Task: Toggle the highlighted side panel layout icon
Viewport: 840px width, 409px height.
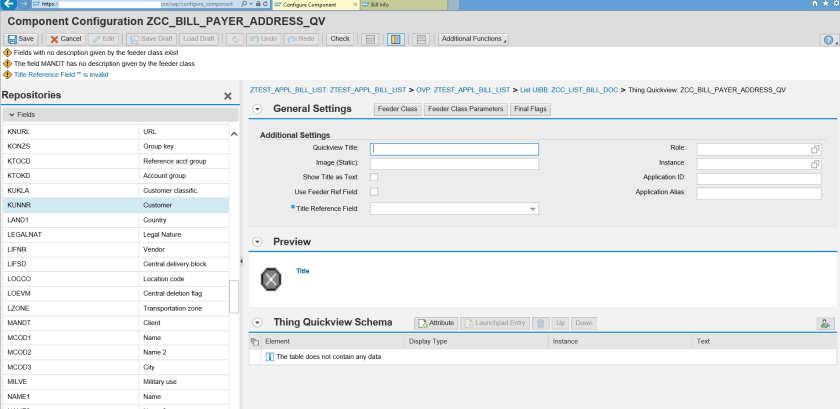Action: click(x=395, y=40)
